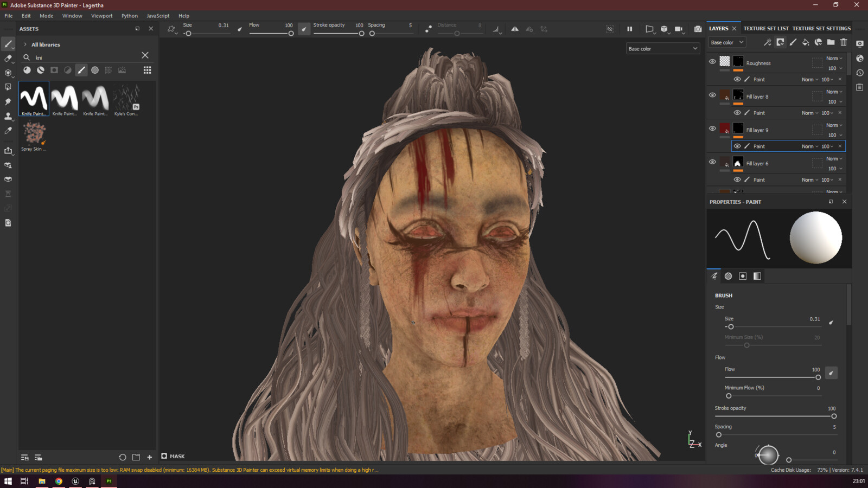The width and height of the screenshot is (868, 488).
Task: Remove Paint effect from Fill layer 9
Action: (x=840, y=146)
